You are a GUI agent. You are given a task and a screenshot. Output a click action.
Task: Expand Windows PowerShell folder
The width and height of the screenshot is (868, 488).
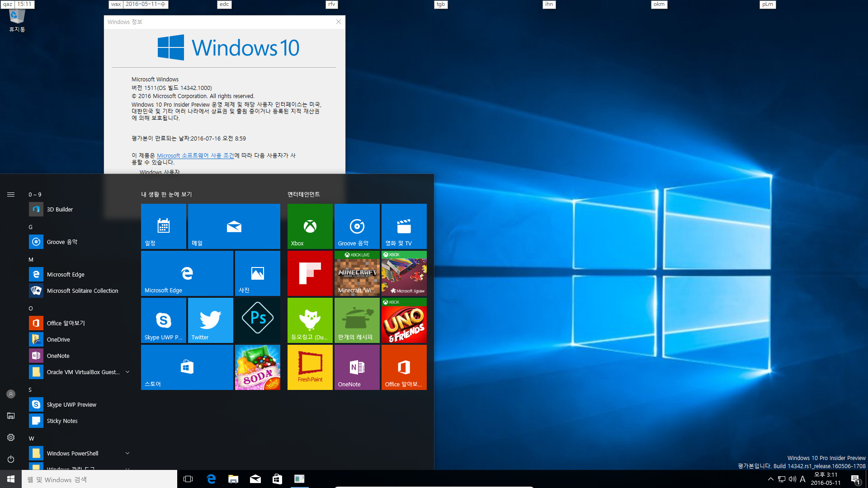127,453
